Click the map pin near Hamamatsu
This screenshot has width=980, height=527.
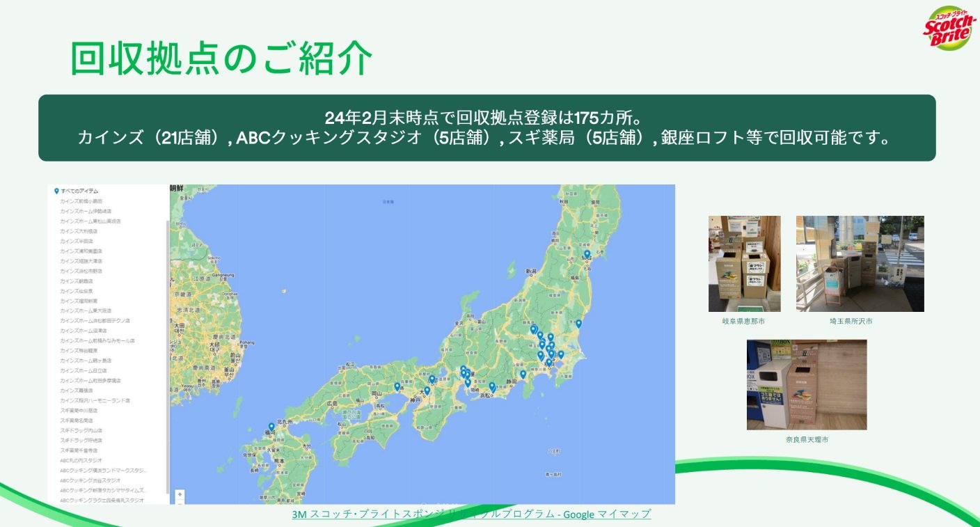coord(491,386)
